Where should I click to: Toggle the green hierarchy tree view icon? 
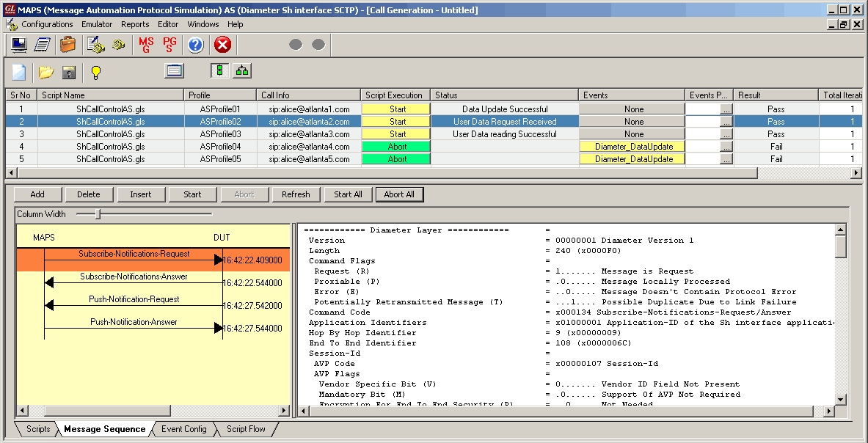pos(242,71)
